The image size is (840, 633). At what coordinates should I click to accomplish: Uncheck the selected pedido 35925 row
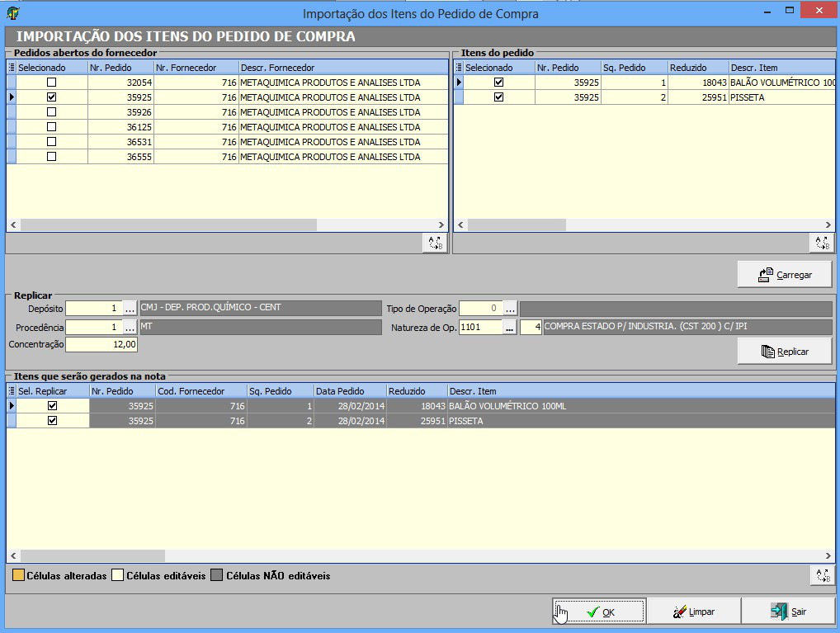pyautogui.click(x=51, y=97)
